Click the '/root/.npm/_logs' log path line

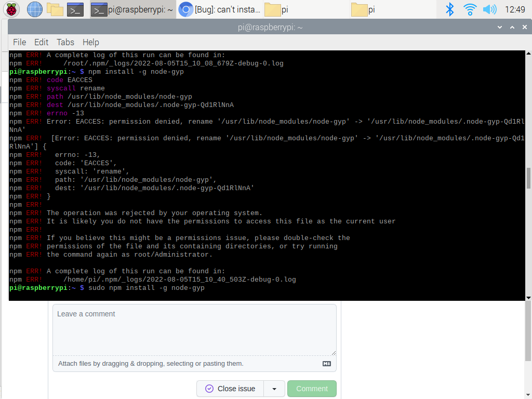(x=174, y=63)
